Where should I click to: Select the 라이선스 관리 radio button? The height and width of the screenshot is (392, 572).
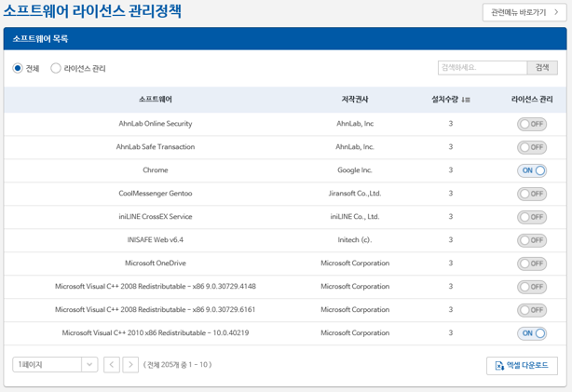[x=56, y=68]
